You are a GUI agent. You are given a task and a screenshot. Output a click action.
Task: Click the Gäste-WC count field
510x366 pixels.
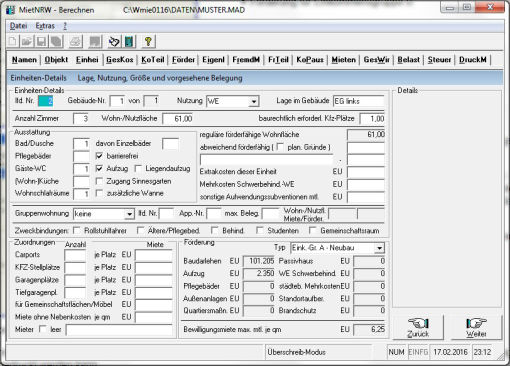(x=81, y=169)
